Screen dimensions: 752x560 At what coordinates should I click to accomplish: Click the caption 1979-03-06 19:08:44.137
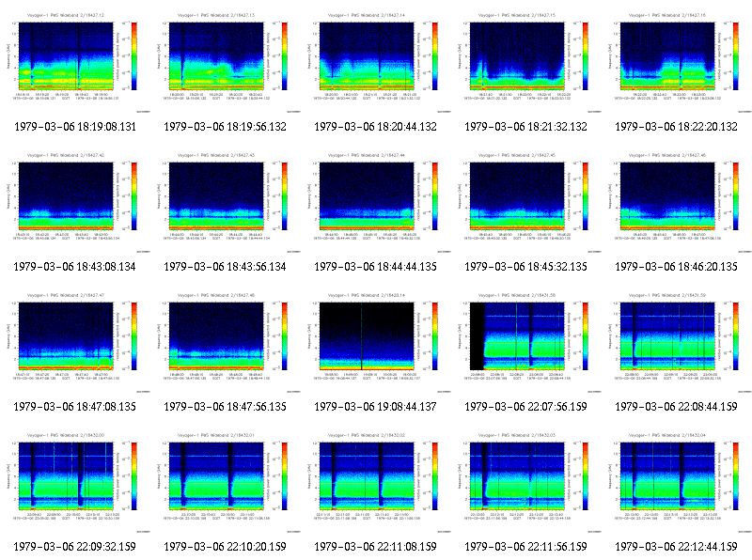tap(375, 407)
